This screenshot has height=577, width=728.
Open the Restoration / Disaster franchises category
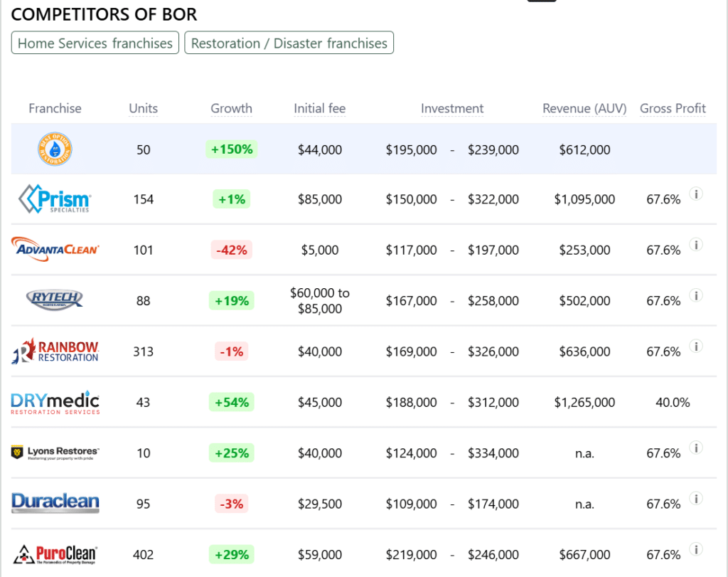pos(289,43)
